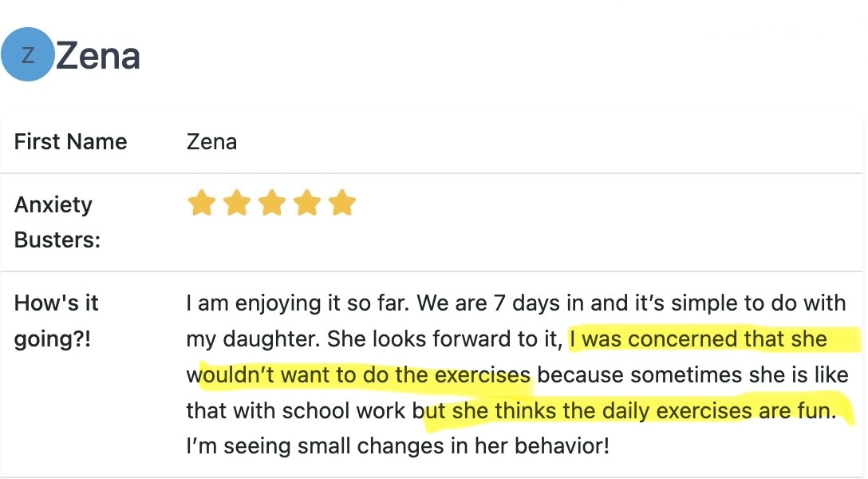Click the third (middle) rating star
Viewport: 868px width, 479px height.
click(271, 203)
